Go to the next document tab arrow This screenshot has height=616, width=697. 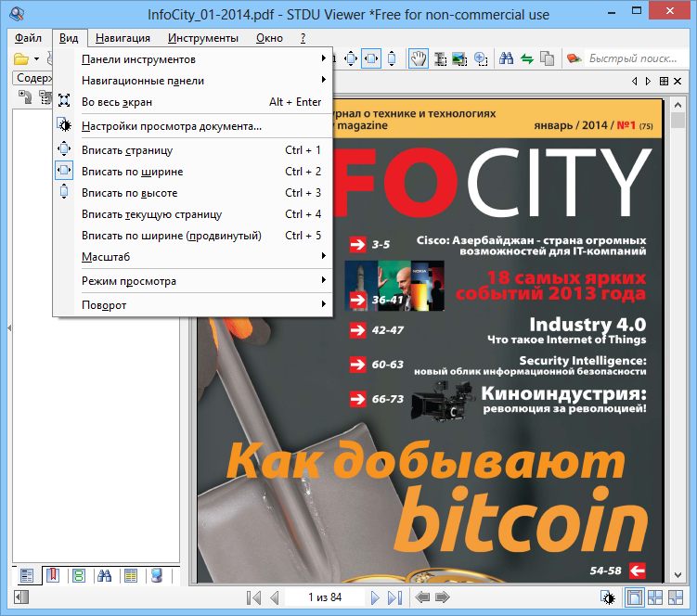pos(648,82)
